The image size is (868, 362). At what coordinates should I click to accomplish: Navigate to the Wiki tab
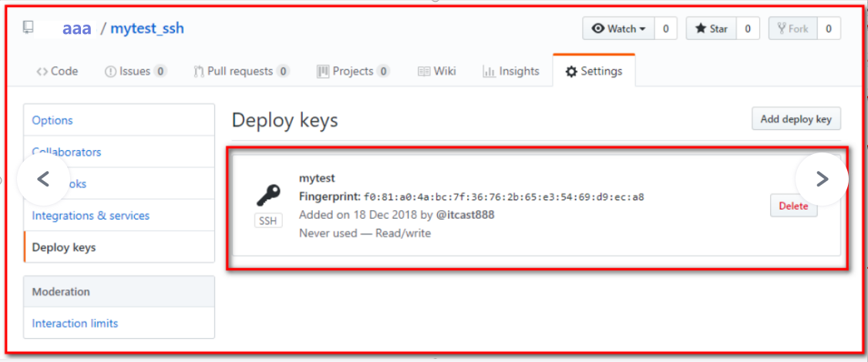437,71
